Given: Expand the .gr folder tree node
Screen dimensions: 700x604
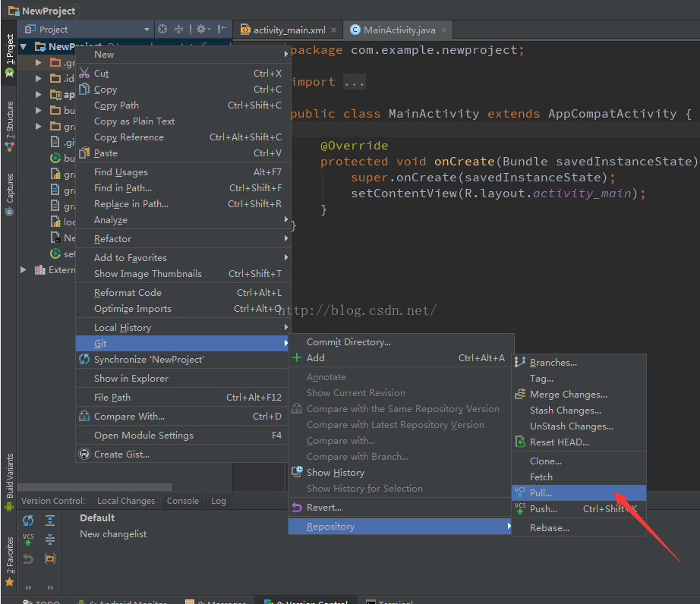Looking at the screenshot, I should (39, 62).
